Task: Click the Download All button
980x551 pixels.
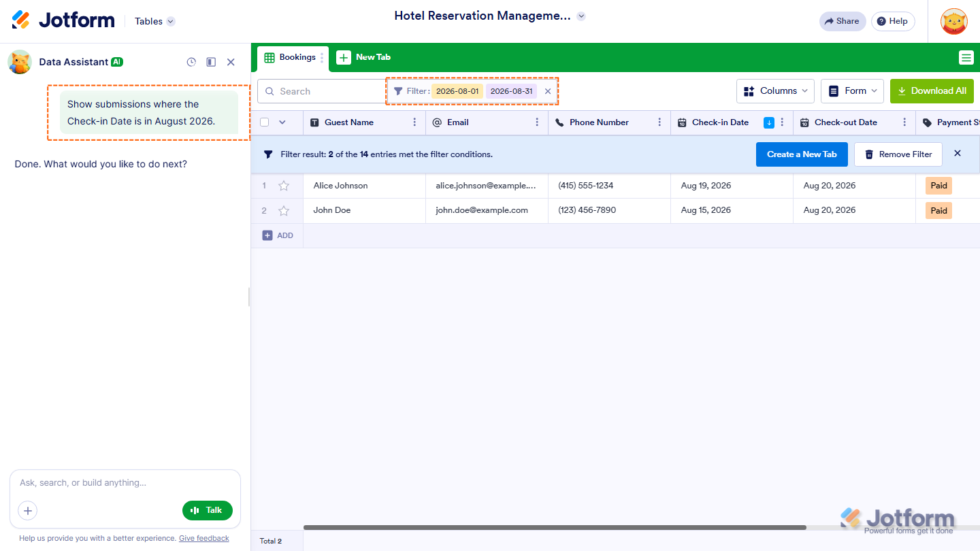Action: [932, 91]
